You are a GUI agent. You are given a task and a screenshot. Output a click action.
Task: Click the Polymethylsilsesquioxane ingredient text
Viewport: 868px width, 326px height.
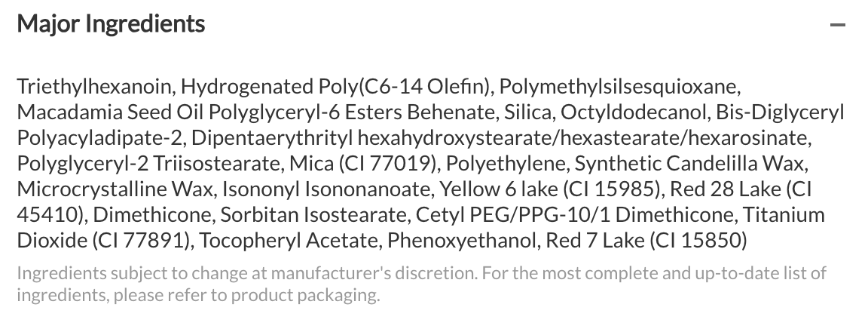click(x=618, y=87)
